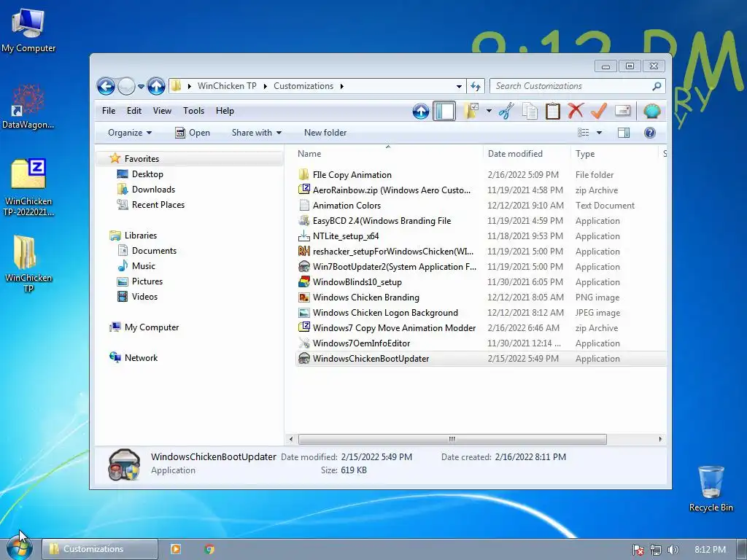
Task: Open the Edit menu
Action: (x=134, y=111)
